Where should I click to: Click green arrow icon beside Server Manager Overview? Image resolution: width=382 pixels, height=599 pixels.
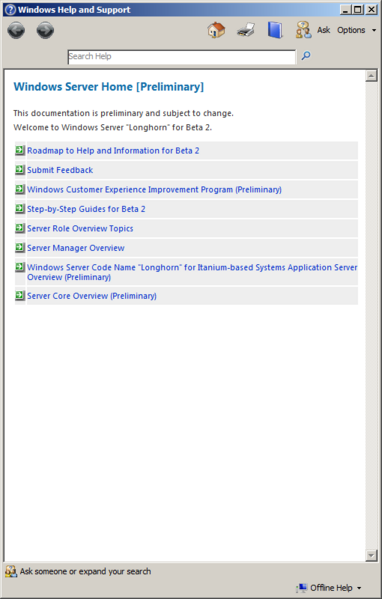click(x=20, y=247)
